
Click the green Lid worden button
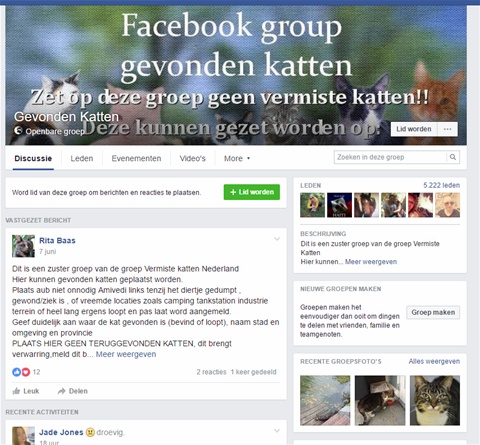pos(252,192)
